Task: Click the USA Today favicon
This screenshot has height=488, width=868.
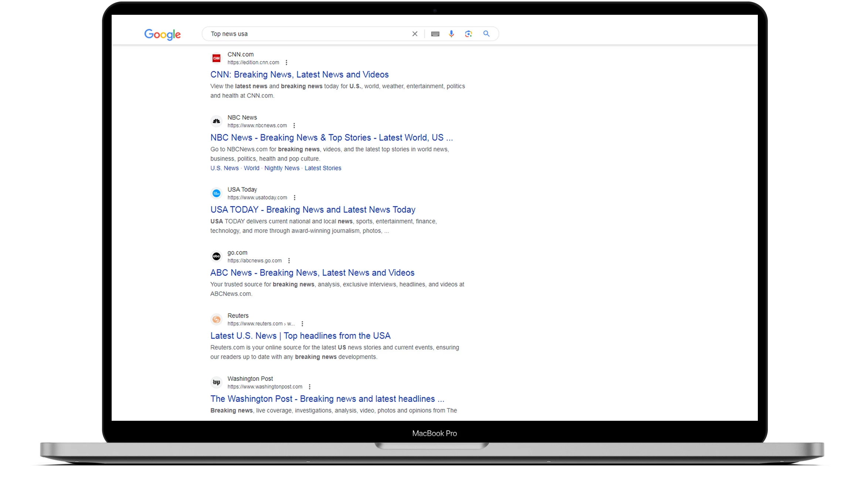Action: pos(216,193)
